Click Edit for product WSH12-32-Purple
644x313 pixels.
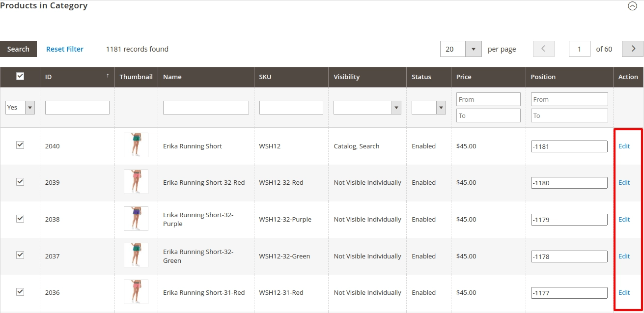[624, 219]
